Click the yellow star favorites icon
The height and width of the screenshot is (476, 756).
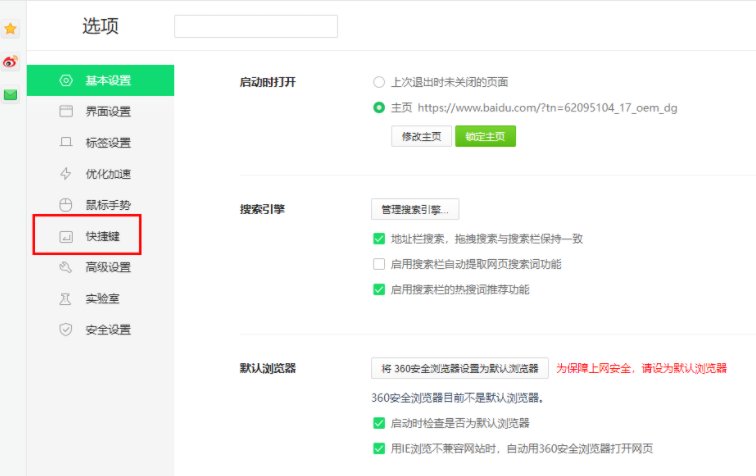(10, 29)
